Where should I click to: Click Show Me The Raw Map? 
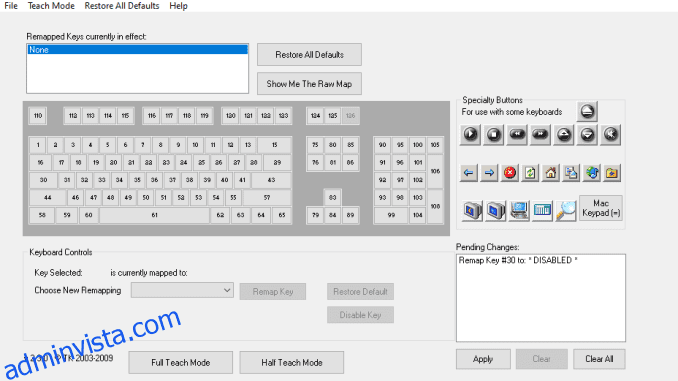tap(309, 83)
